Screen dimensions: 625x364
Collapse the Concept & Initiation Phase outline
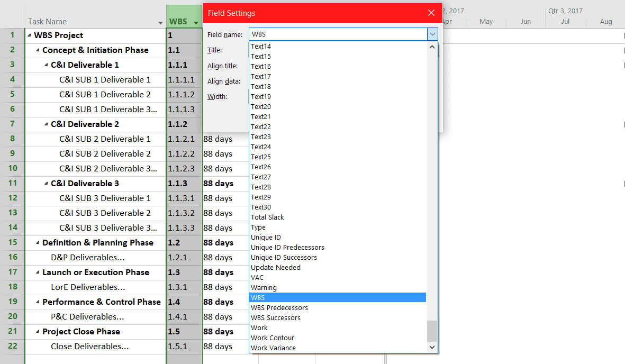38,50
